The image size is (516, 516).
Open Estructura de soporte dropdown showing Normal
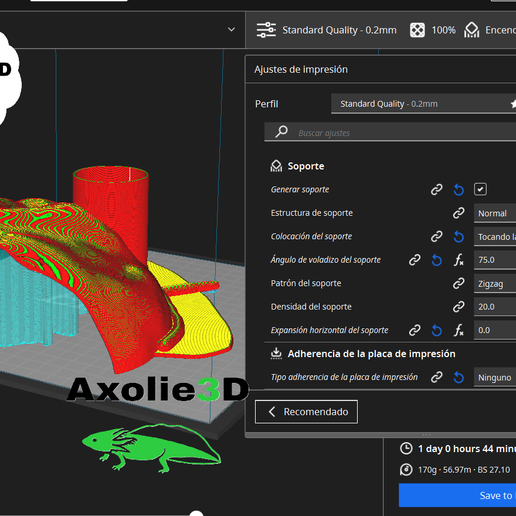(x=495, y=213)
